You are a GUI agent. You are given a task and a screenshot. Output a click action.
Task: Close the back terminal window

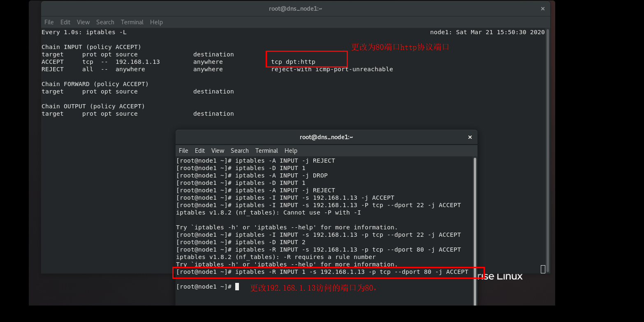[x=543, y=9]
